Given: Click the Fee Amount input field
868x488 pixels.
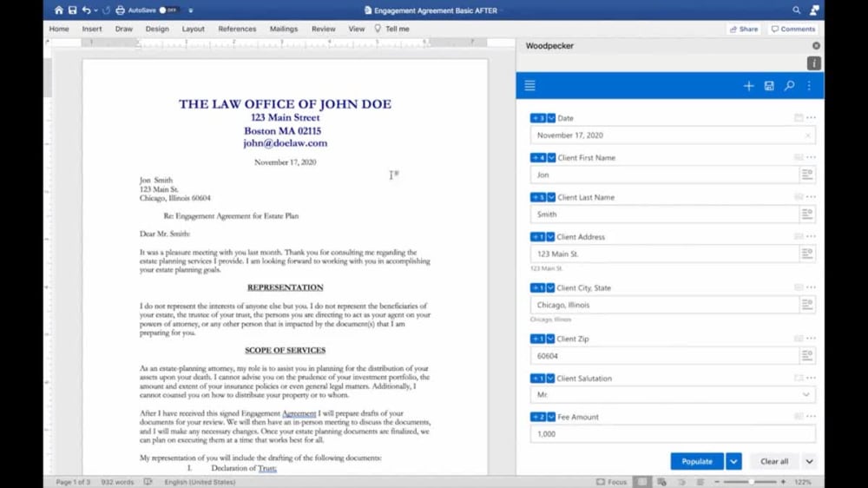Looking at the screenshot, I should pos(673,433).
